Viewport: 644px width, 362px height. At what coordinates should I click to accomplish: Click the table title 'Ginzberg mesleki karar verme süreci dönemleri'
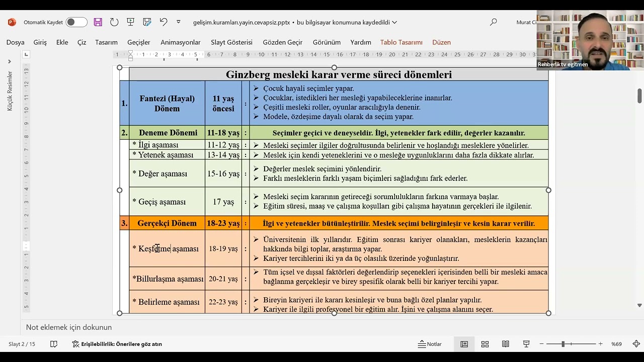(339, 74)
